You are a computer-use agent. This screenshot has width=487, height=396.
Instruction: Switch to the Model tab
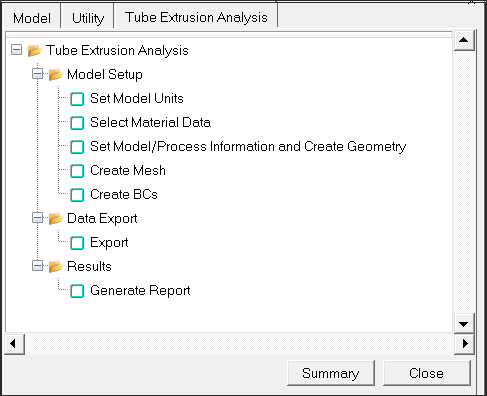tap(32, 18)
